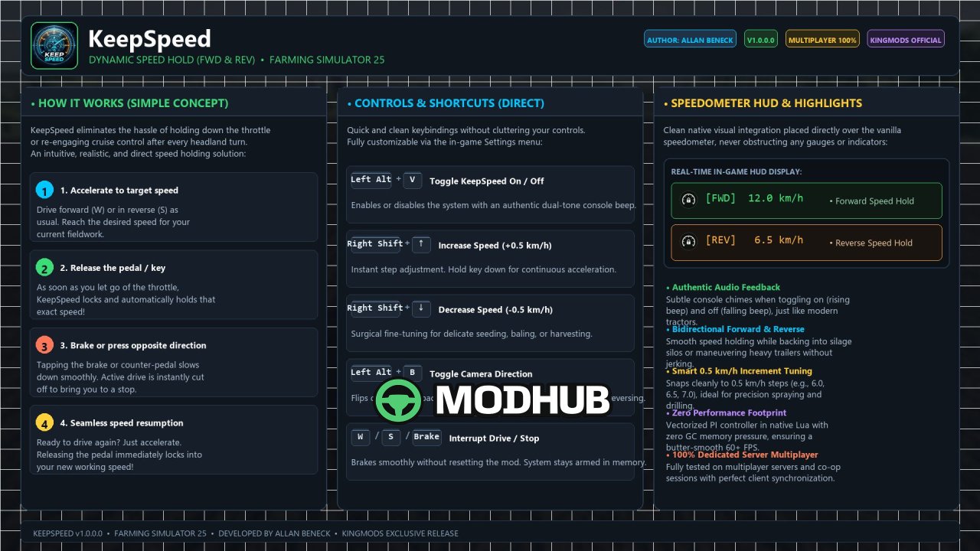Select the HOW IT WORKS (SIMPLE CONCEPT) heading
Screen dimensions: 980x551
pos(133,103)
